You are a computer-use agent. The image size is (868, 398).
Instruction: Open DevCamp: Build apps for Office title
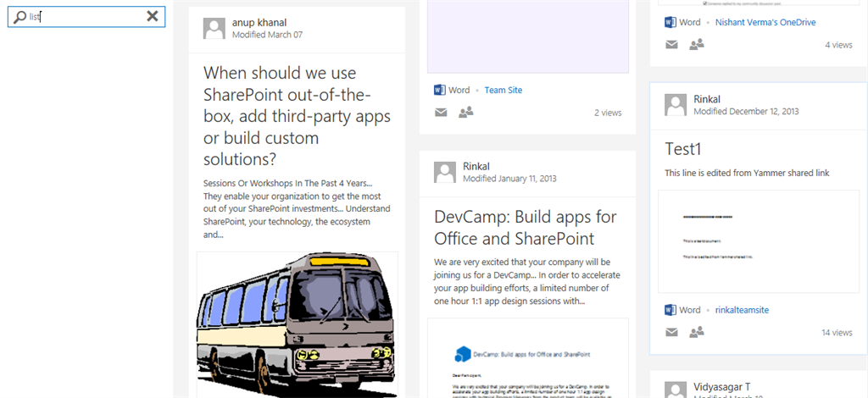[x=526, y=226]
